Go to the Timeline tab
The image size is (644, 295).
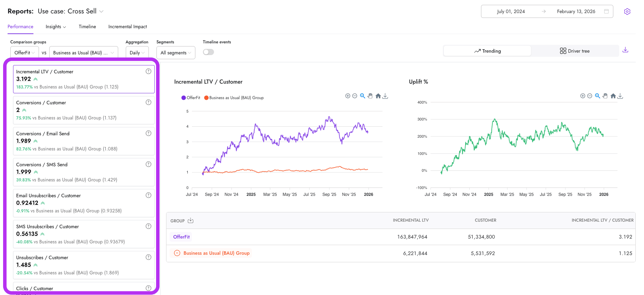87,27
